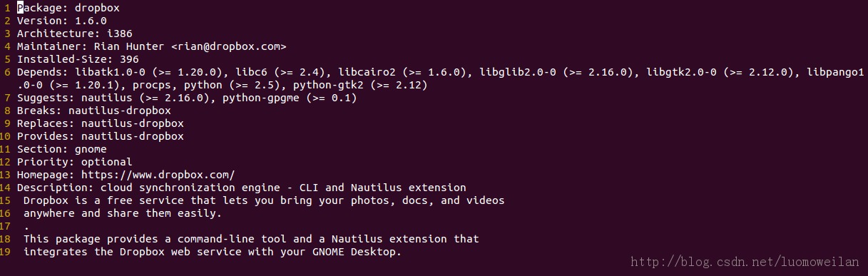Click the libcairo2 dependency entry
Screen dimensions: 868x276
pyautogui.click(x=367, y=72)
